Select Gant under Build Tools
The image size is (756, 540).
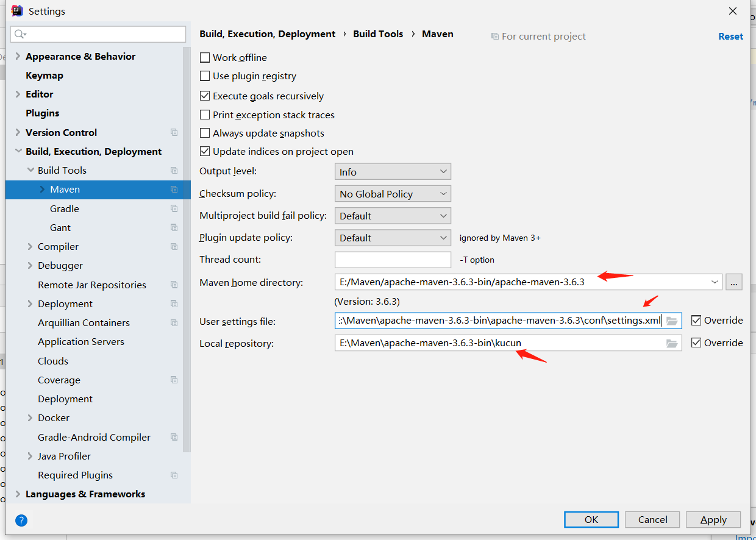60,227
